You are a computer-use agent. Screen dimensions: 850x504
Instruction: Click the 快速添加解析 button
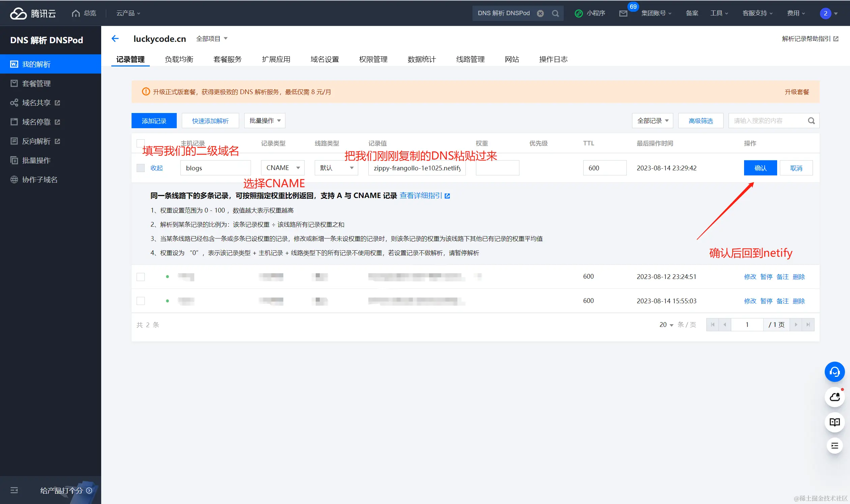coord(210,120)
